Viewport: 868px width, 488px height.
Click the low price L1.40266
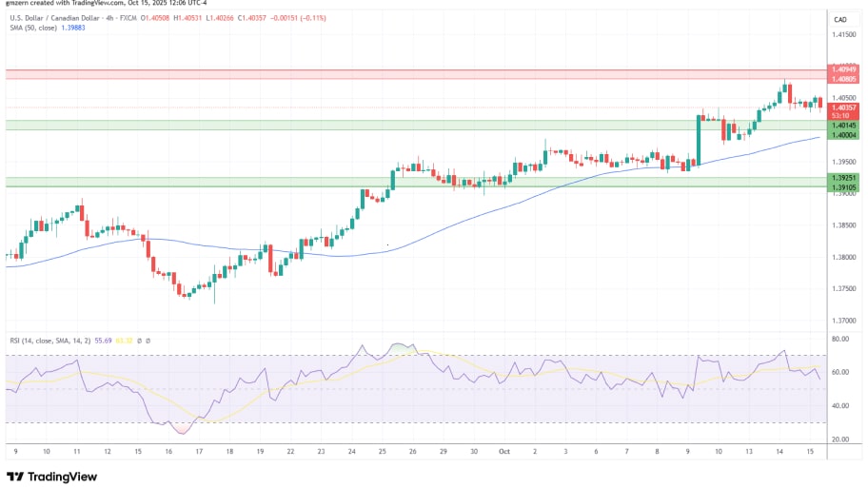point(220,18)
